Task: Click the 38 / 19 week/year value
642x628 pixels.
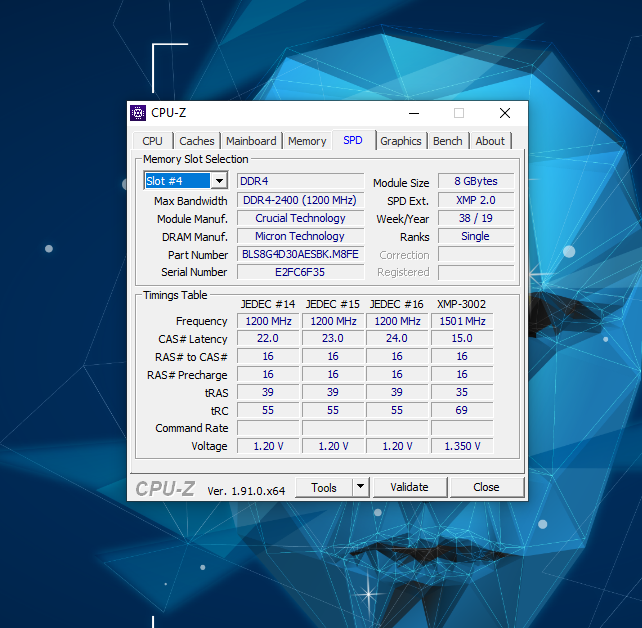Action: click(x=476, y=218)
